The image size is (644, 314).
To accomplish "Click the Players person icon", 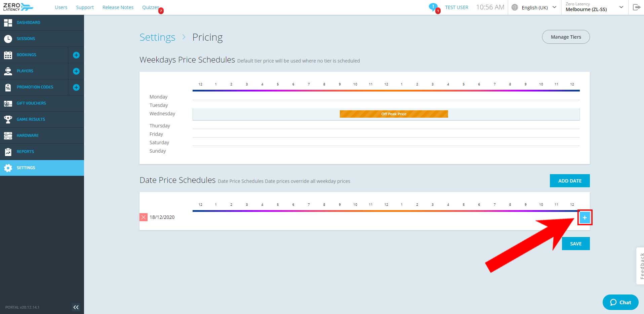I will coord(8,71).
